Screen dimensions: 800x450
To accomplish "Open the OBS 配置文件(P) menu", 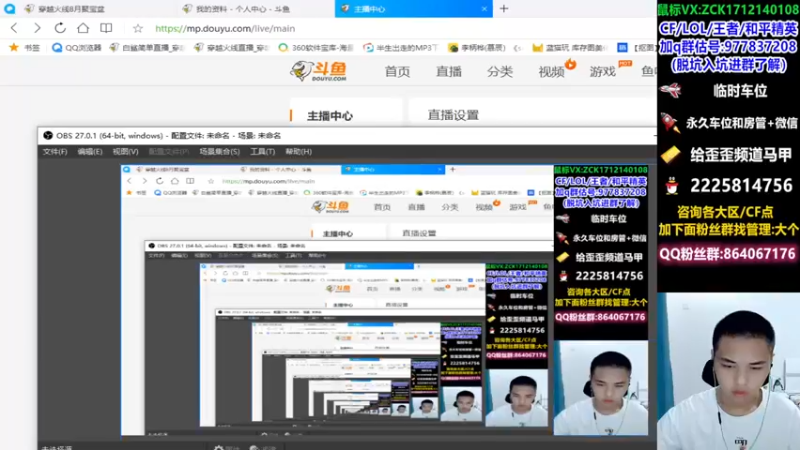I will (x=168, y=152).
